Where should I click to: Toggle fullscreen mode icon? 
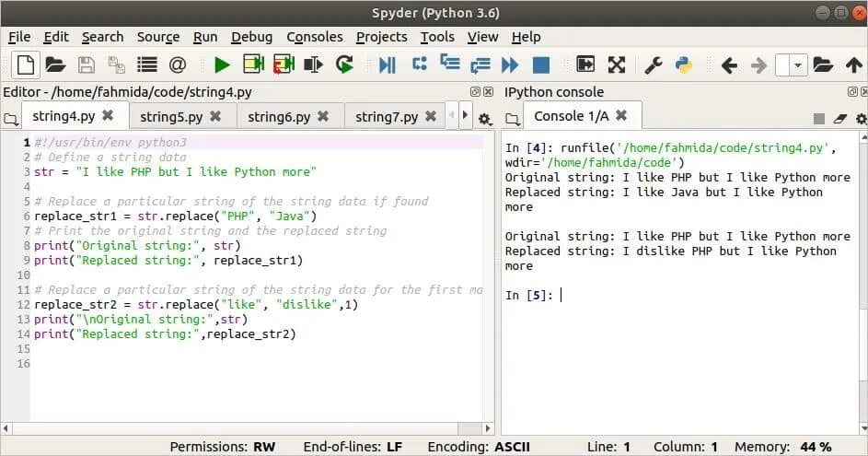coord(616,64)
